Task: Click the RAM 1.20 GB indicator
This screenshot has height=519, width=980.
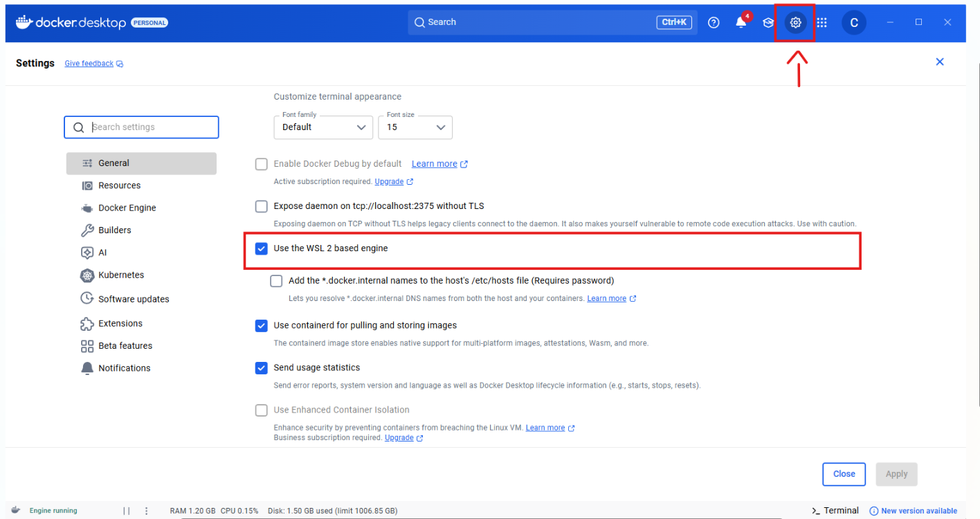Action: click(x=193, y=511)
